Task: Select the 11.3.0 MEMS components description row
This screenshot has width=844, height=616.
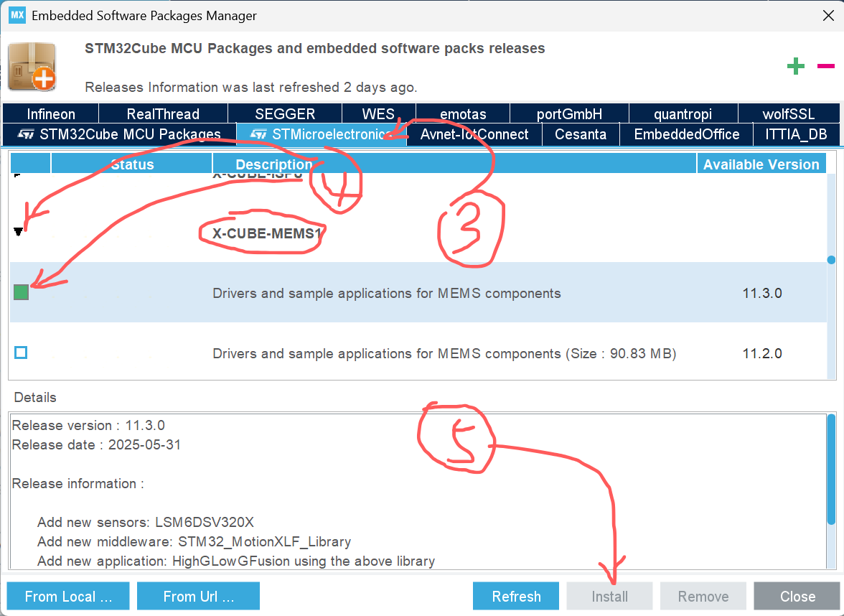Action: [x=418, y=292]
